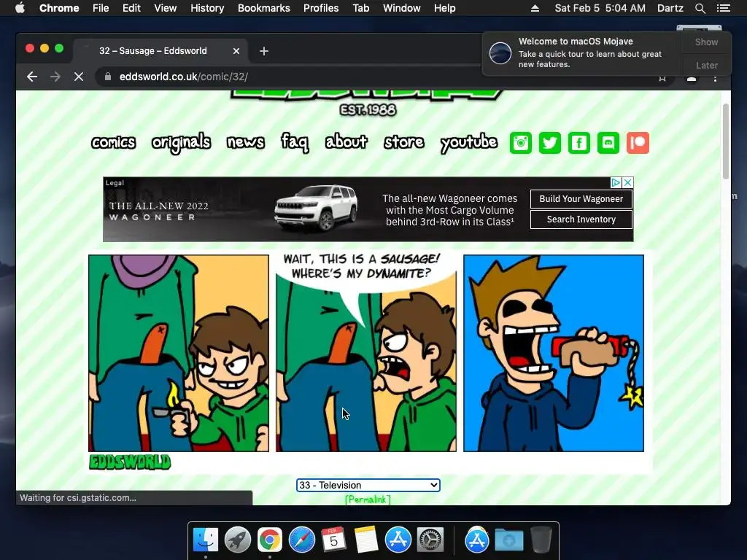The height and width of the screenshot is (560, 747).
Task: Open the View menu
Action: [166, 8]
